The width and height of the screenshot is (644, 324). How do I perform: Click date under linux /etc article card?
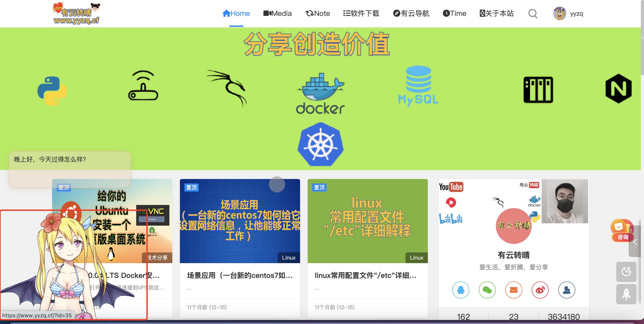(335, 307)
